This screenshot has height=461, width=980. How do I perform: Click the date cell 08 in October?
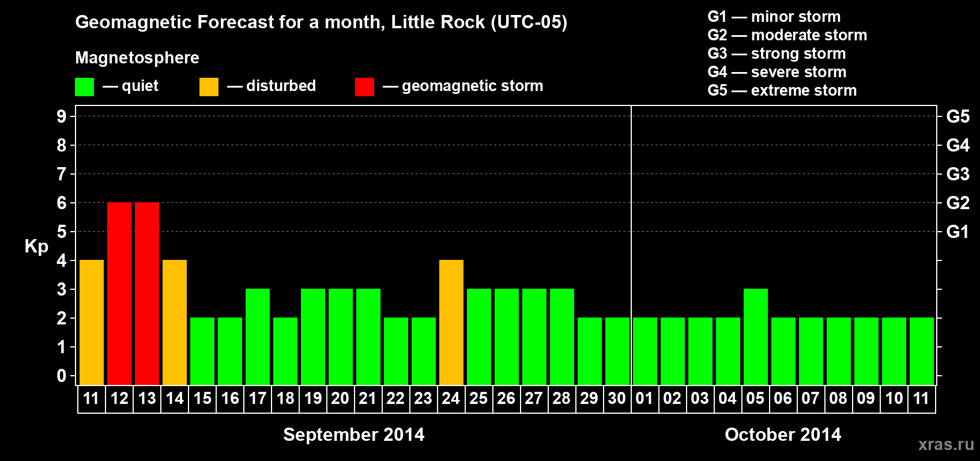coord(838,399)
